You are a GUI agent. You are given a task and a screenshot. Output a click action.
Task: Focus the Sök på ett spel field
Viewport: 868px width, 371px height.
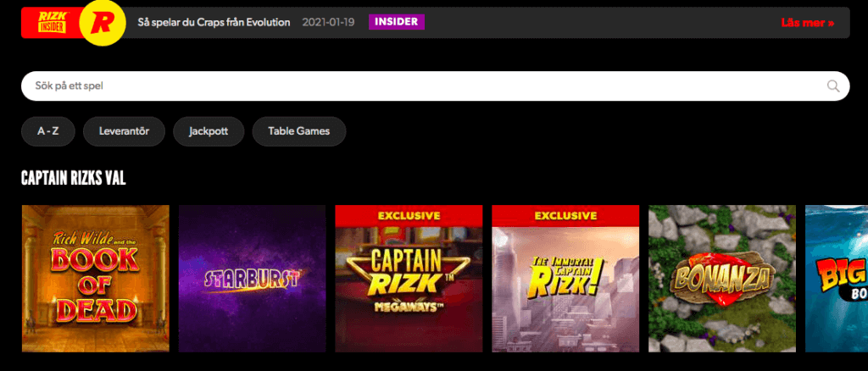click(x=435, y=86)
